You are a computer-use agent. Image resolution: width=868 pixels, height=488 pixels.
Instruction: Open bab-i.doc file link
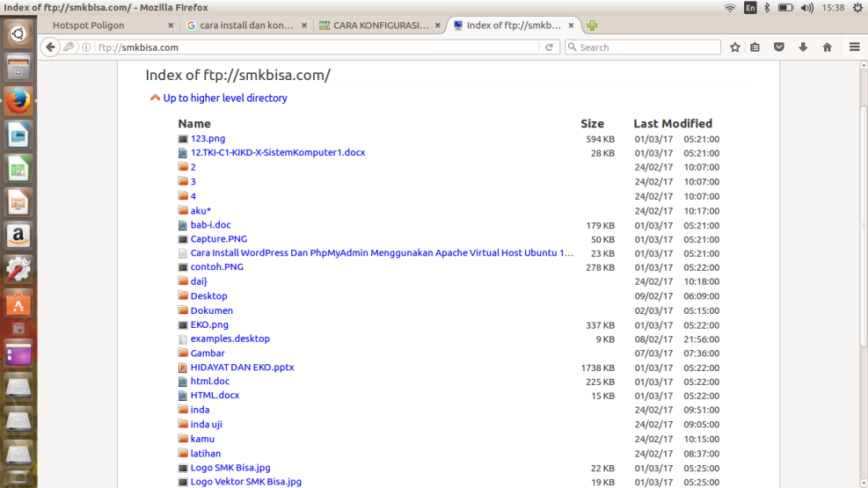pos(210,224)
